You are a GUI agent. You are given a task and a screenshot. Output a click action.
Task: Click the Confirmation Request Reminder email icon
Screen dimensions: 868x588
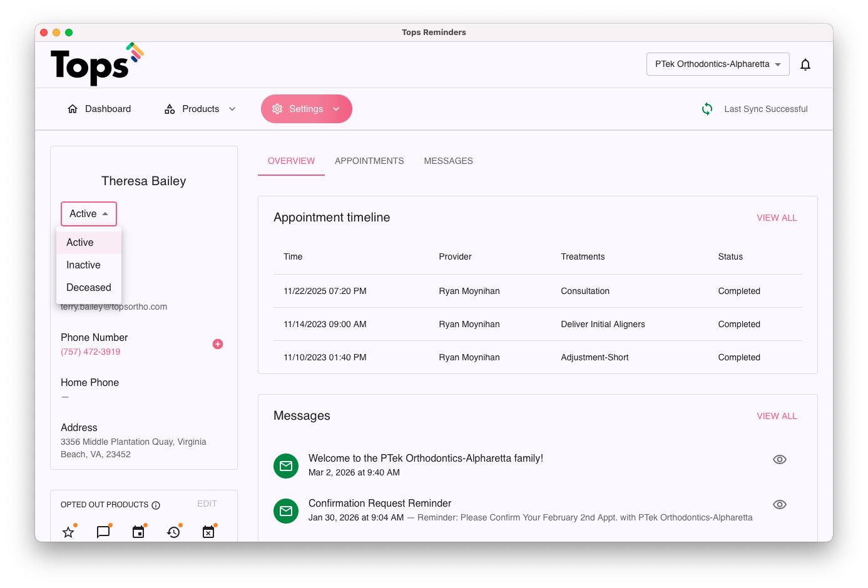286,511
